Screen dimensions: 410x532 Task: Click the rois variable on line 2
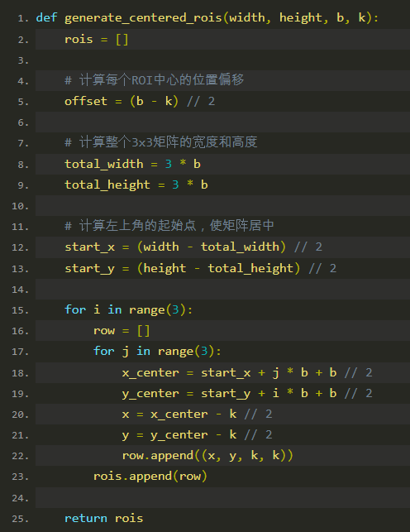pyautogui.click(x=79, y=39)
